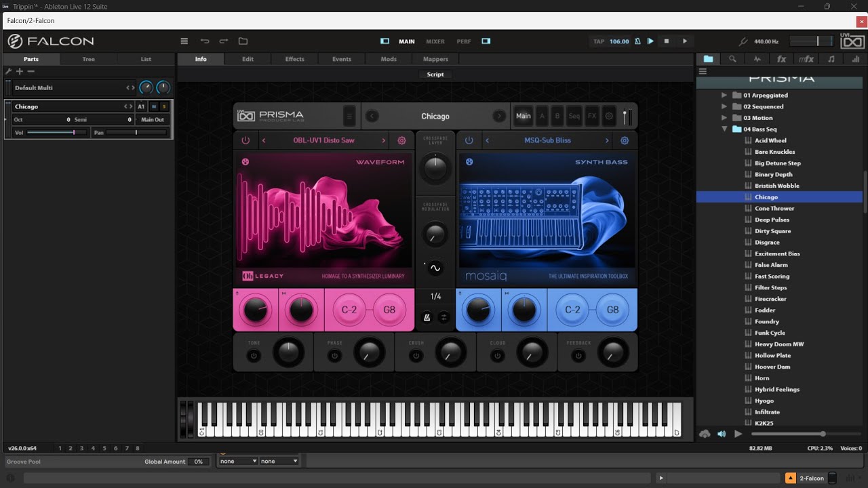Open the blue MSQ-Sub Bliss layer settings gear
This screenshot has height=488, width=868.
625,140
